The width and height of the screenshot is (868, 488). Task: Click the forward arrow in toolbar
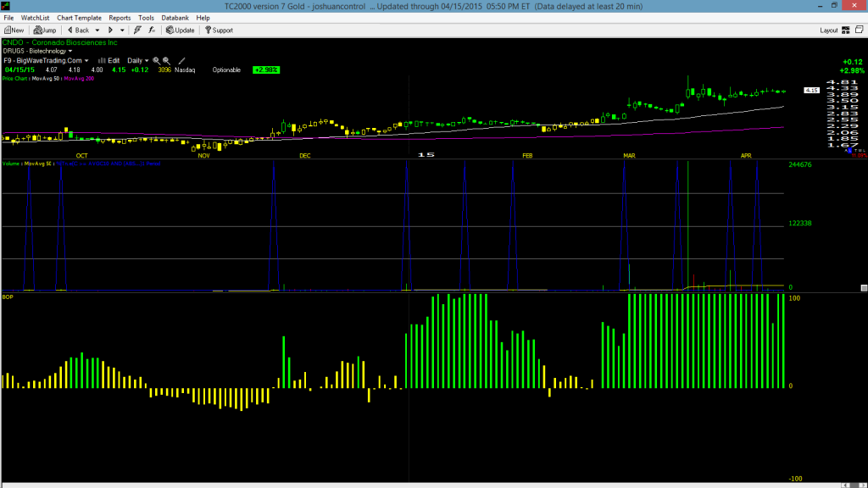110,30
